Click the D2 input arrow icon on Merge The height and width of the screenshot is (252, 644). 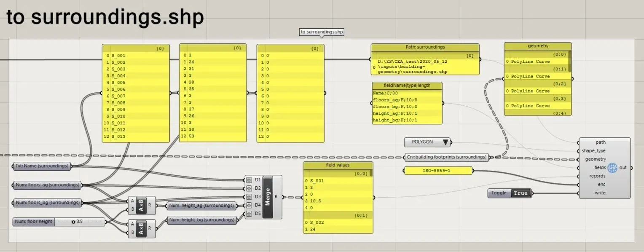point(249,188)
